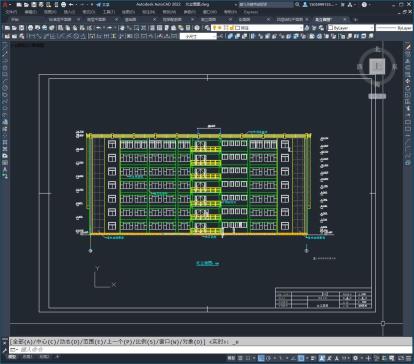Open the 视图(V) menu
The width and height of the screenshot is (414, 364).
point(50,12)
